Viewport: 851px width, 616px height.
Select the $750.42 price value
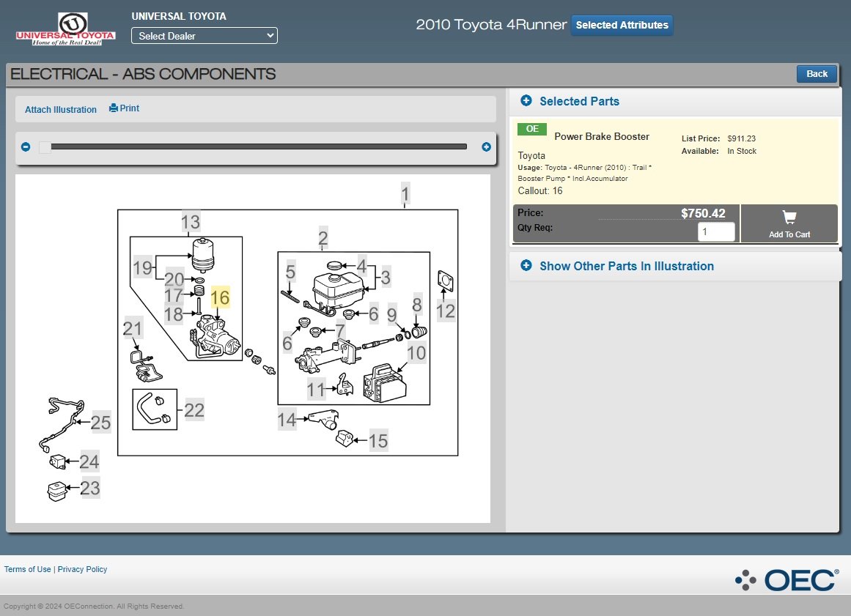pyautogui.click(x=703, y=213)
